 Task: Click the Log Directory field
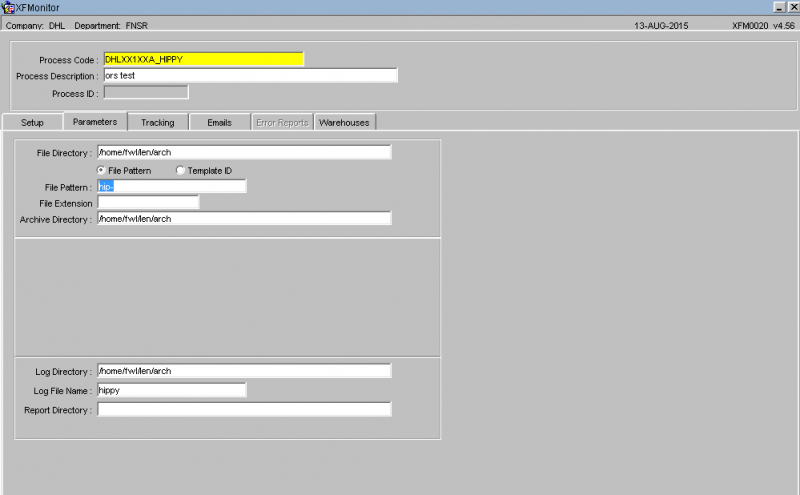244,370
